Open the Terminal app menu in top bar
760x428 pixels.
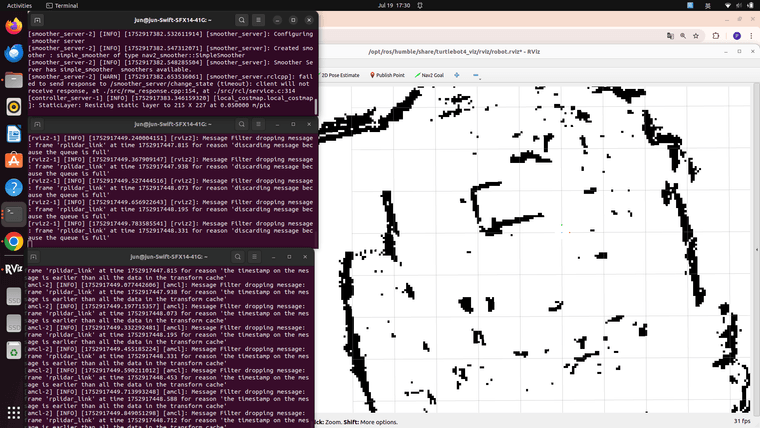[x=62, y=5]
